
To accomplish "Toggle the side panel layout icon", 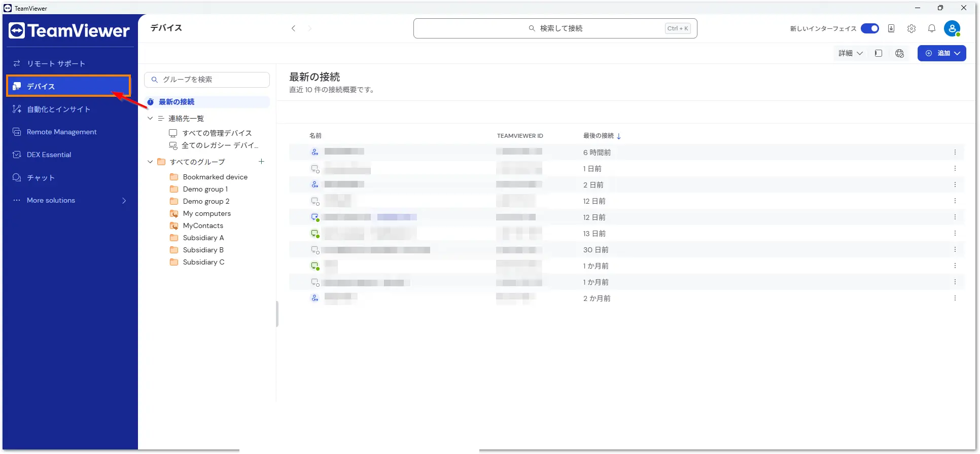I will (x=879, y=53).
